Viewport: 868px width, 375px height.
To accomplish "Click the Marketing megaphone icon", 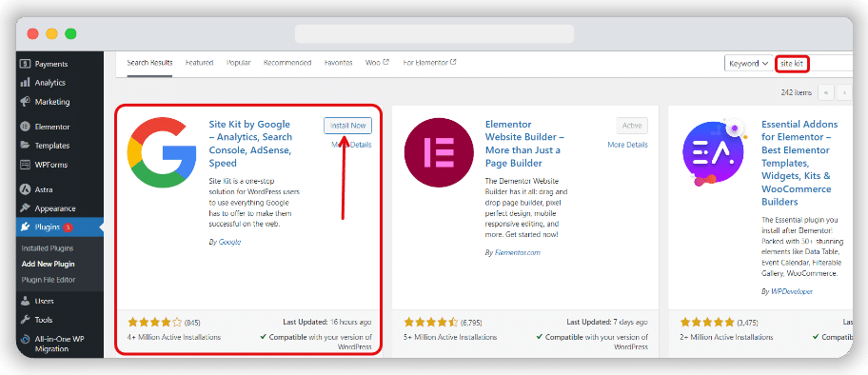I will [25, 102].
